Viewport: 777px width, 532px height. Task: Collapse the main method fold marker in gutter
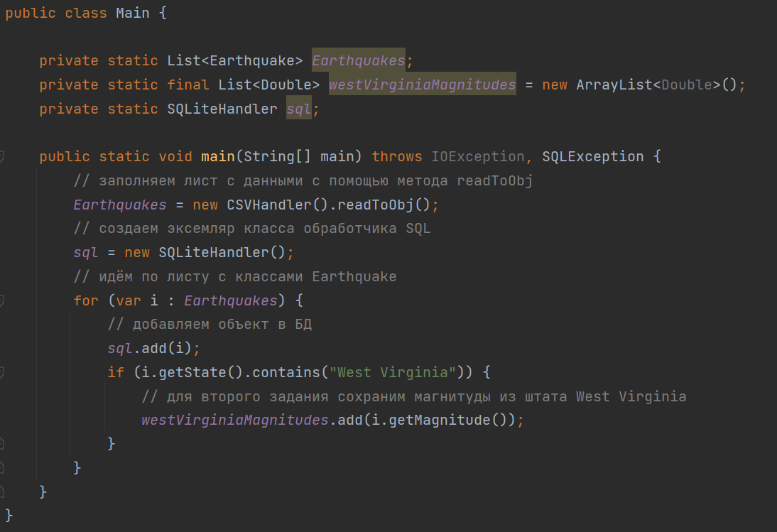1,157
